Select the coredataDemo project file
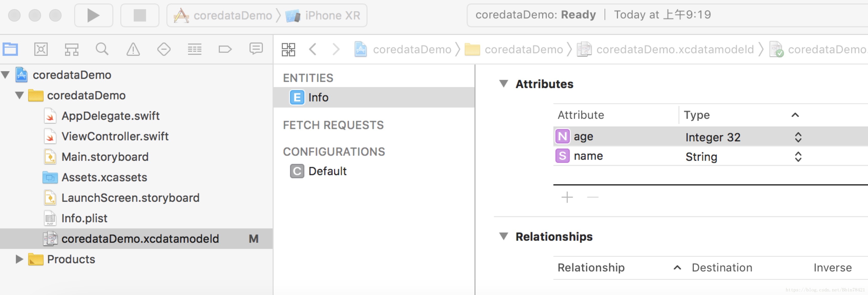The height and width of the screenshot is (295, 868). pyautogui.click(x=63, y=75)
